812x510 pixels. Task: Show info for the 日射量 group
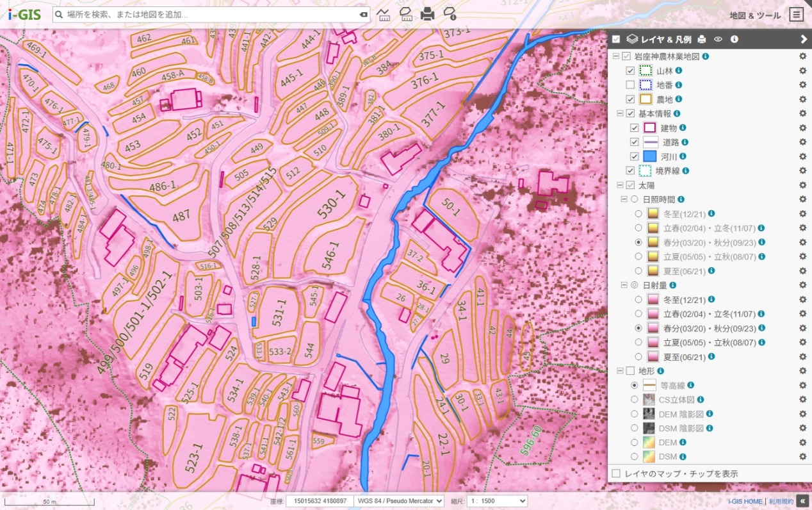click(673, 285)
